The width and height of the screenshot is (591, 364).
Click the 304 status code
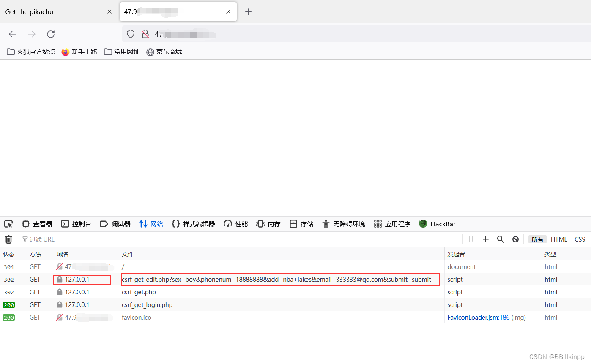[x=9, y=267]
